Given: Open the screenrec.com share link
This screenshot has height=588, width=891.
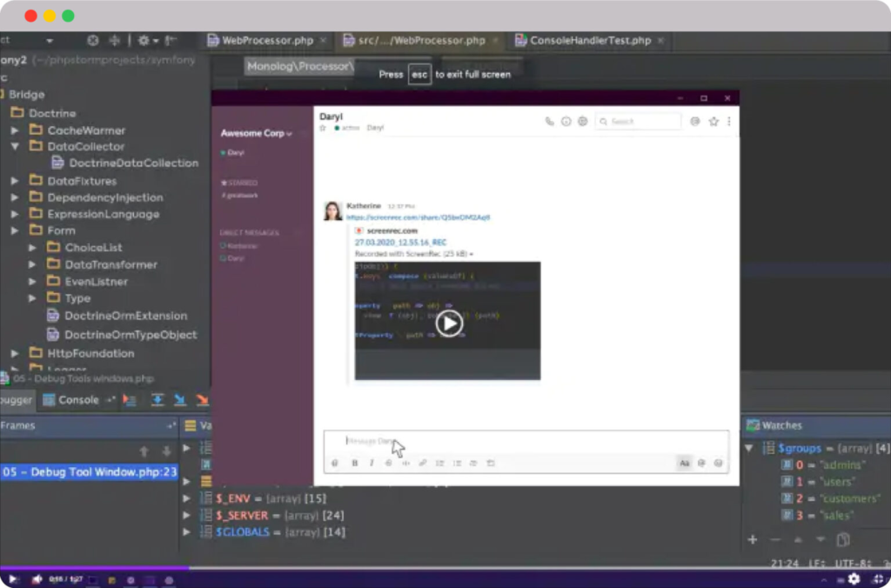Looking at the screenshot, I should pos(418,217).
